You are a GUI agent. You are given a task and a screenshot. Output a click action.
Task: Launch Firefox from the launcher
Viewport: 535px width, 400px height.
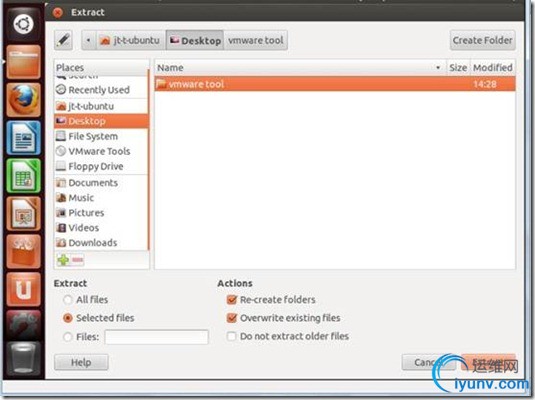(x=24, y=100)
